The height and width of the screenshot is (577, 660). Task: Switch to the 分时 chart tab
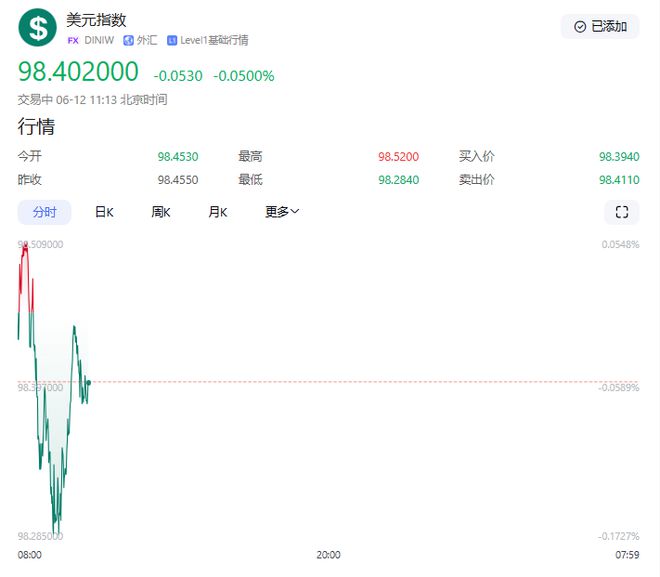(x=44, y=212)
